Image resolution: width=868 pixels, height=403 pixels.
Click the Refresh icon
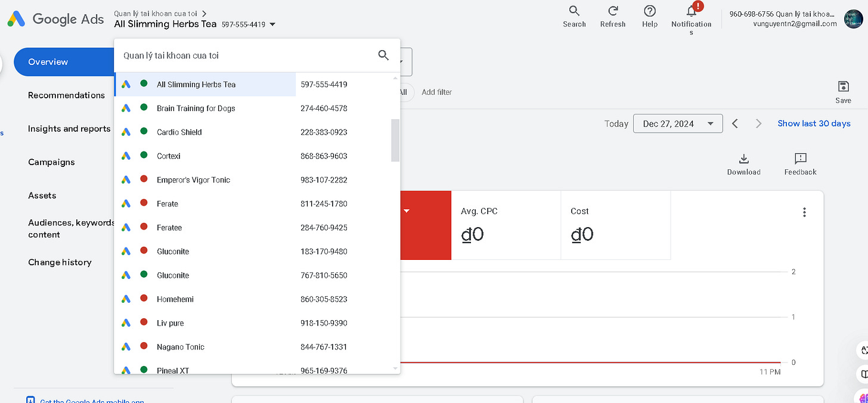coord(613,11)
